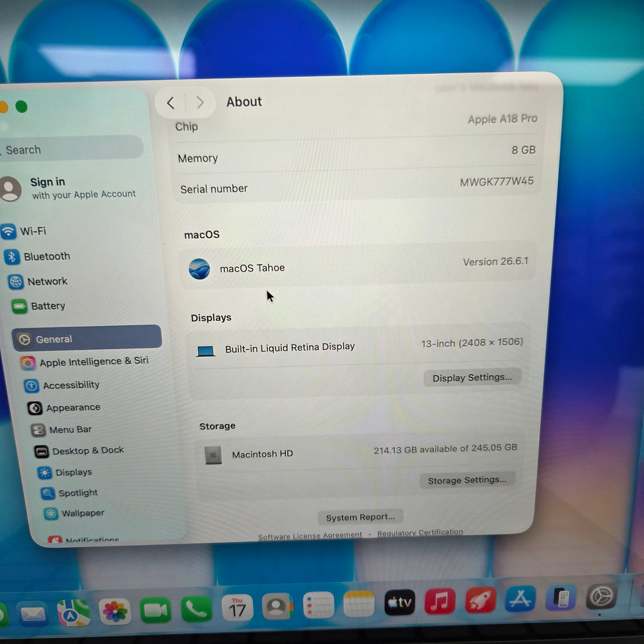Screen dimensions: 644x644
Task: Open Maps from the Dock
Action: pos(74,612)
